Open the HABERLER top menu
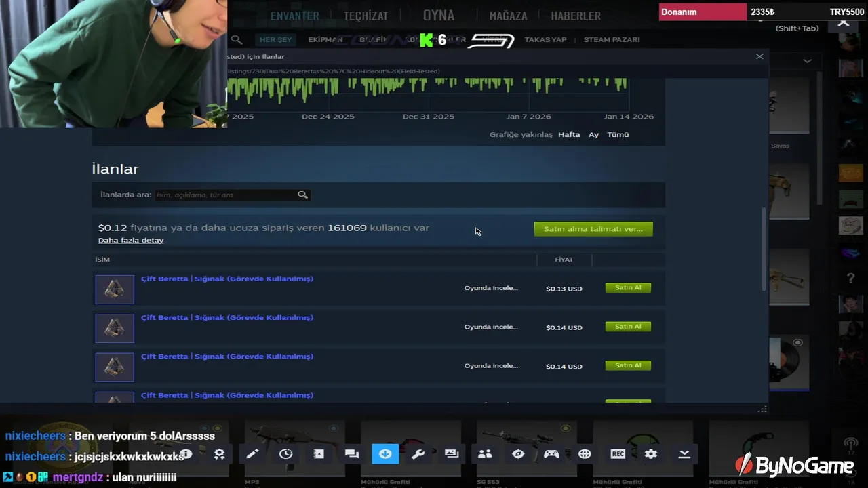 point(576,16)
